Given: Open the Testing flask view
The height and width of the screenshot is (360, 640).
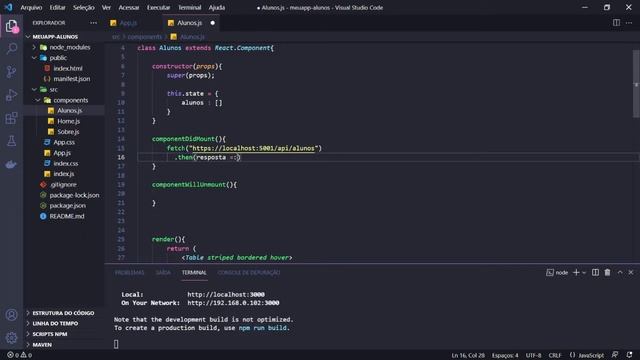Looking at the screenshot, I should (x=11, y=141).
